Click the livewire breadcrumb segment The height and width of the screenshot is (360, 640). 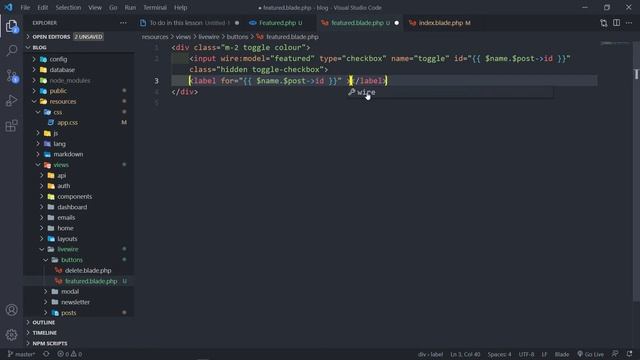coord(209,37)
